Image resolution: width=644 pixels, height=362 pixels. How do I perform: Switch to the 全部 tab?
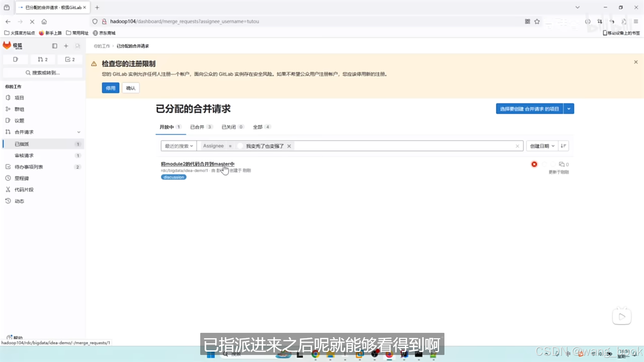point(261,127)
